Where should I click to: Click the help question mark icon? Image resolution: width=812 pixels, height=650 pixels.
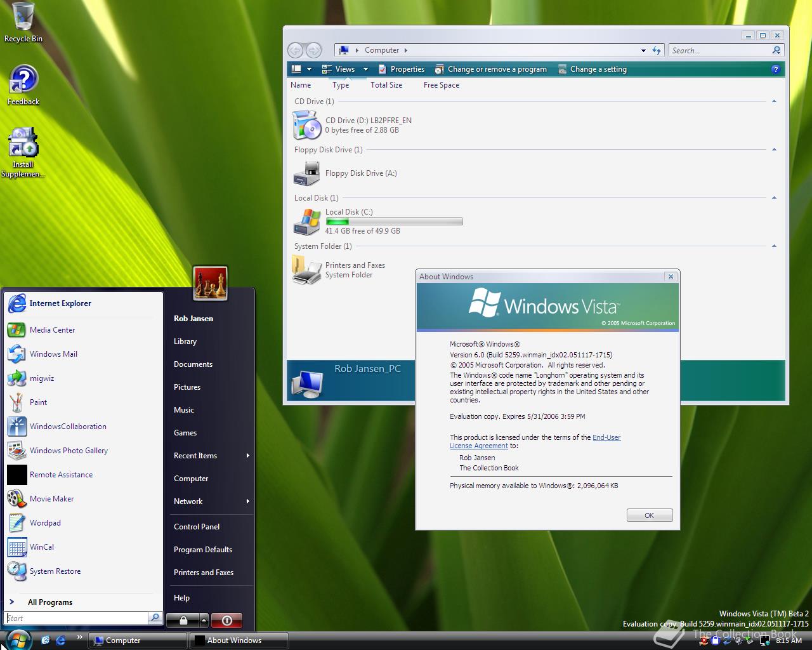pos(775,69)
